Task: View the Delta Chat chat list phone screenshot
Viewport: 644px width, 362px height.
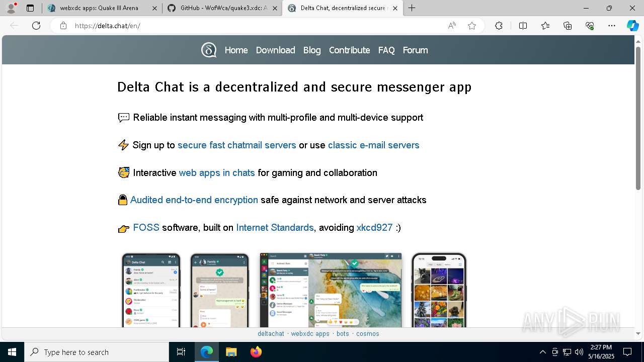Action: click(151, 290)
